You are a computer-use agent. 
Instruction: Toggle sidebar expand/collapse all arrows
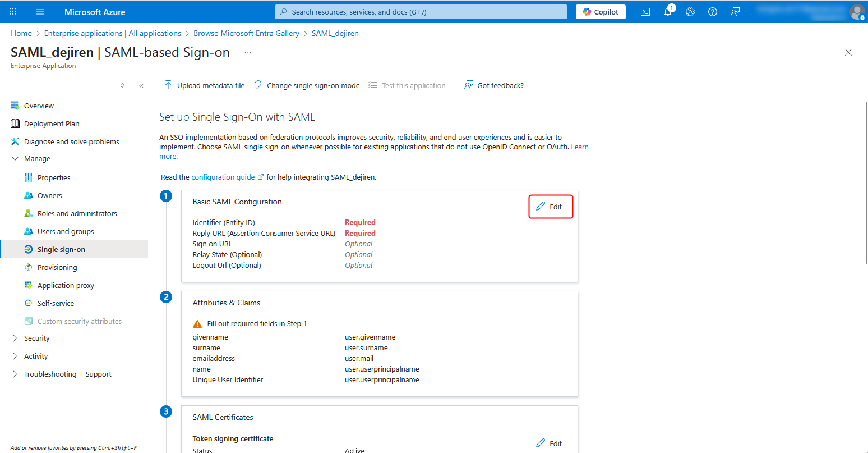pos(122,85)
